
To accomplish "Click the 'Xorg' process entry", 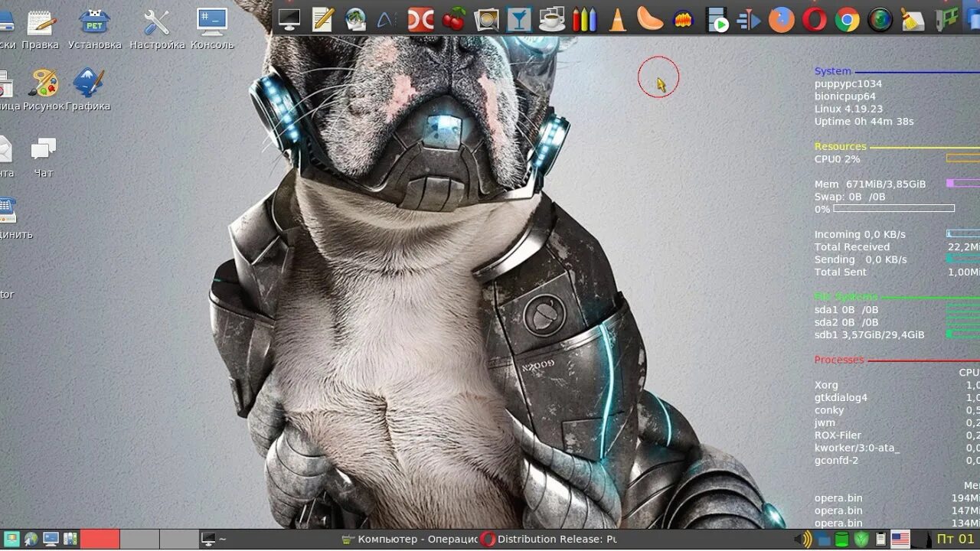I will 826,385.
